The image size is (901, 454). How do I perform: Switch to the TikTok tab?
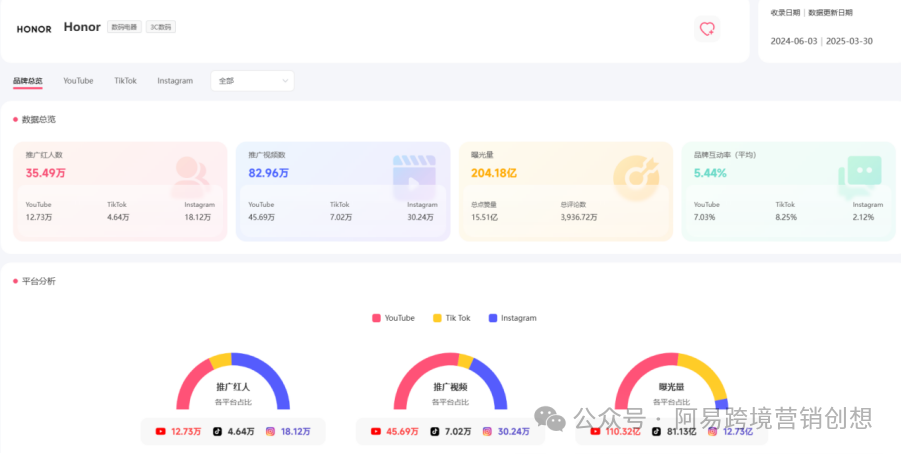click(x=125, y=81)
